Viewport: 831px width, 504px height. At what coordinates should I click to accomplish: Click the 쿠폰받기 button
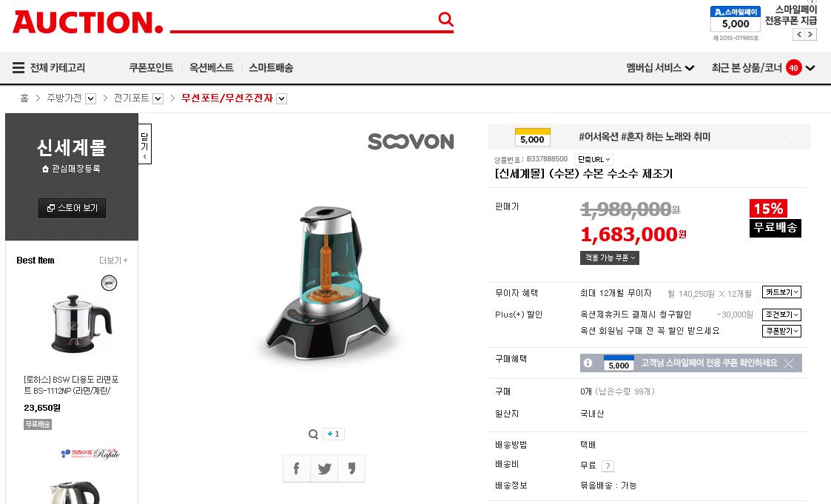point(781,332)
